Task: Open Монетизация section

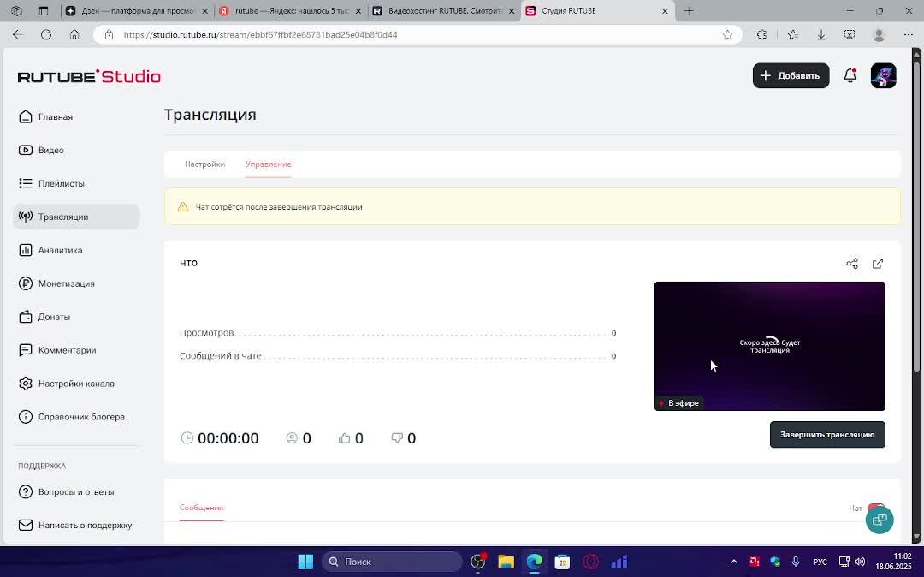Action: coord(56,283)
